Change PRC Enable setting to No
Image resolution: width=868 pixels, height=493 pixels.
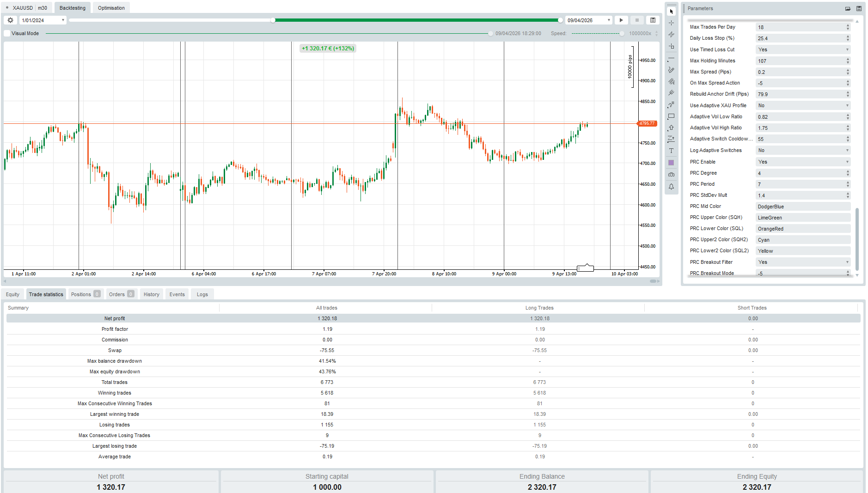pos(803,162)
